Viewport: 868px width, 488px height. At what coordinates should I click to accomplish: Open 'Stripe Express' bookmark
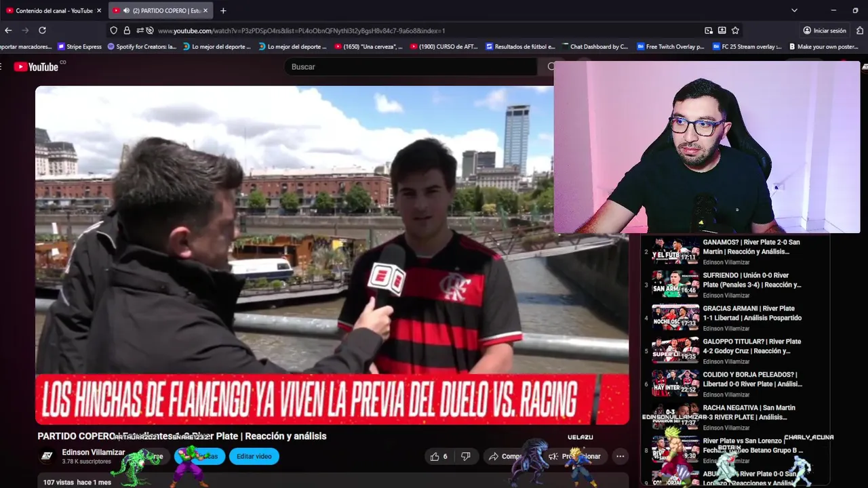79,47
